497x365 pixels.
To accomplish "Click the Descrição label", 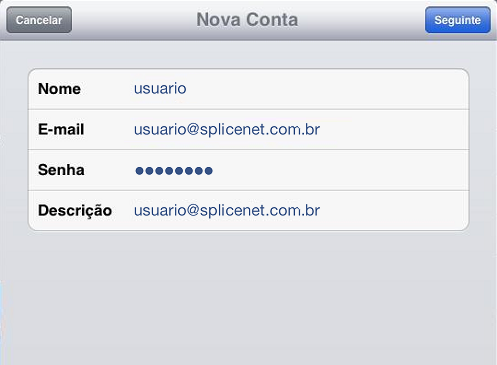I will click(75, 211).
